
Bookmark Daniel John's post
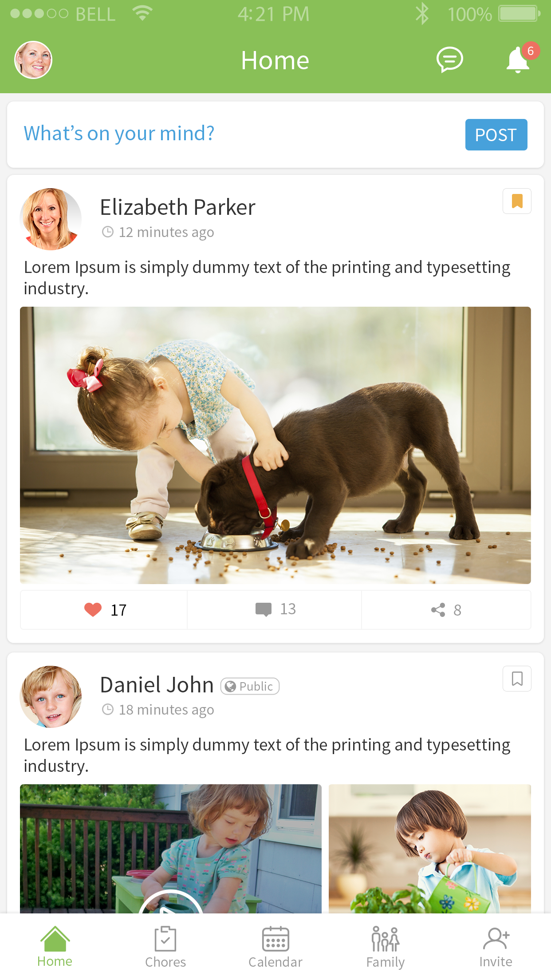(517, 679)
